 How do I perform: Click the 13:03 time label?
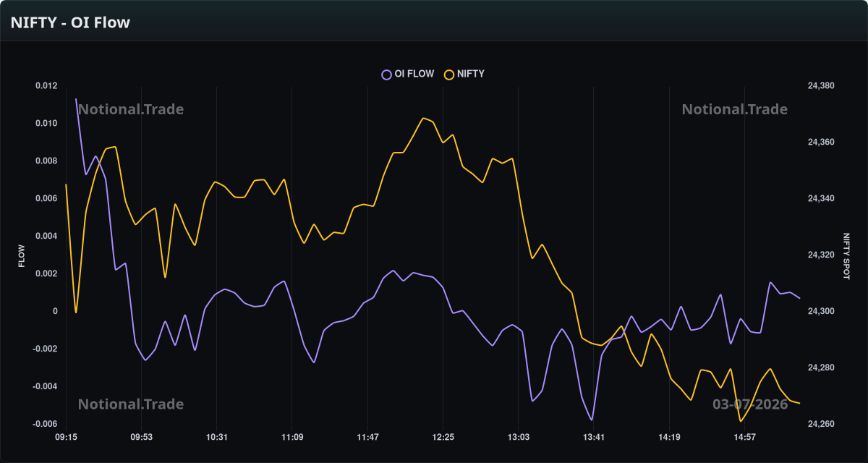[x=518, y=437]
